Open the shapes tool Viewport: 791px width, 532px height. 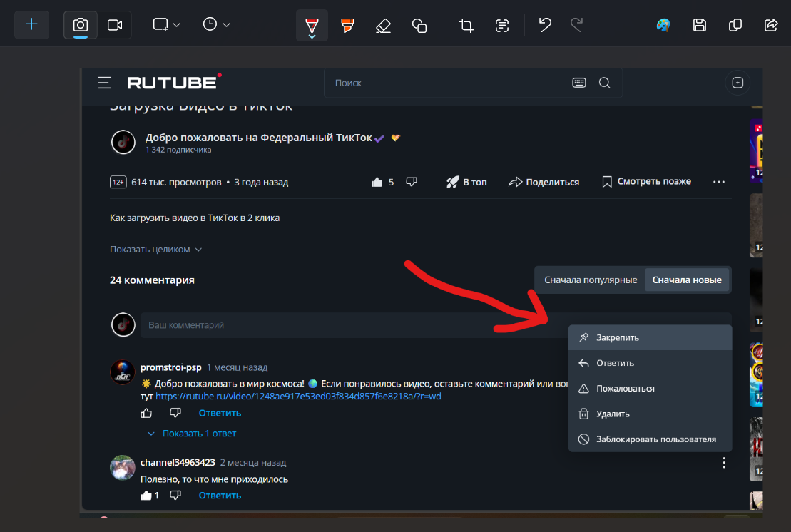(419, 26)
